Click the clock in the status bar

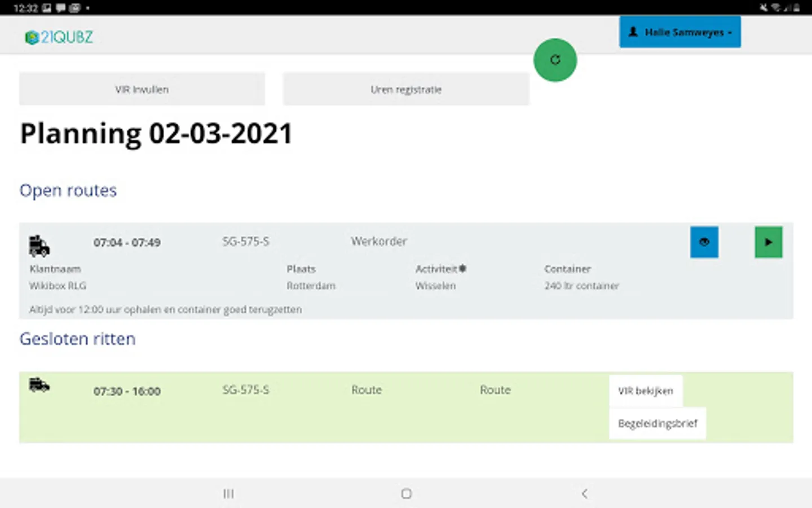(25, 8)
